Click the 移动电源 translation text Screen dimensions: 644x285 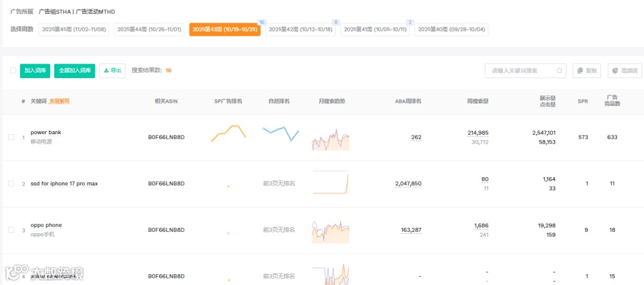click(42, 142)
